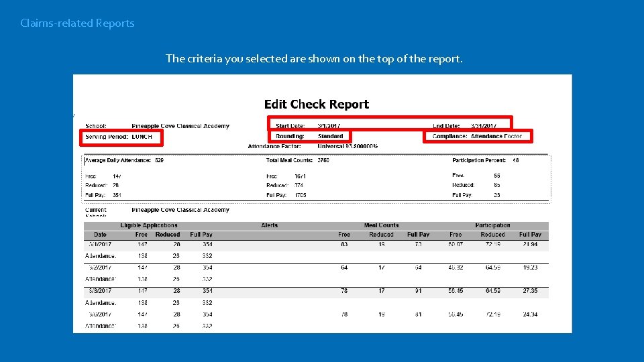Click the 'Attendance:' label below the 3/1/2017 row
Screen dimensions: 644x362
click(x=101, y=256)
